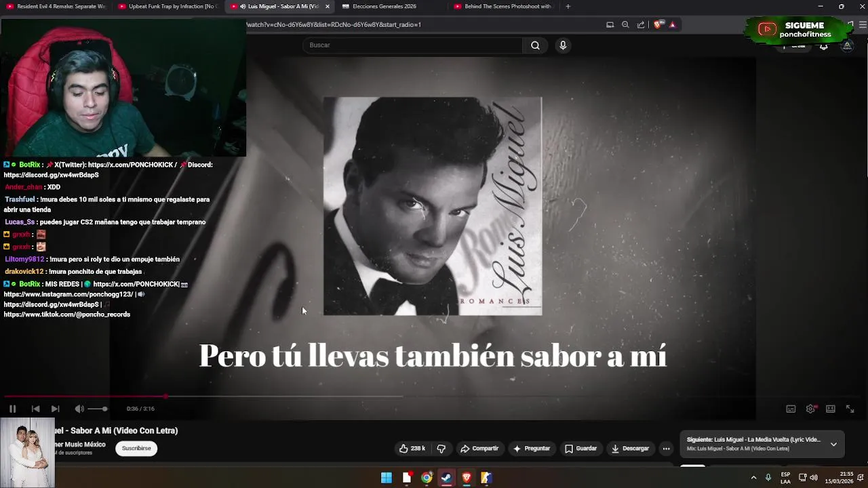Viewport: 868px width, 488px height.
Task: Open the Counter-Strike taskbar icon
Action: click(x=486, y=478)
